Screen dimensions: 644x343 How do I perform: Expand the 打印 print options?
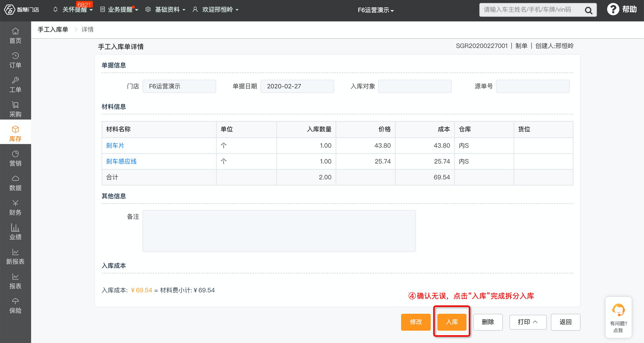tap(528, 322)
